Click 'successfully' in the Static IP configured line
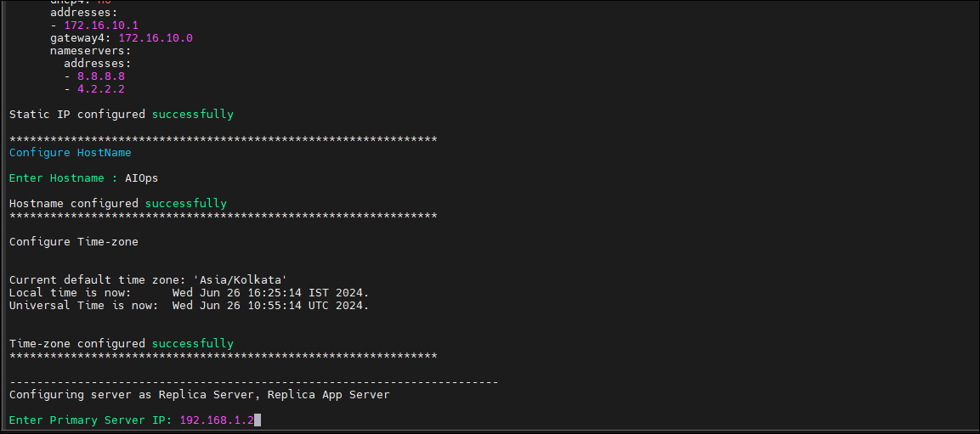This screenshot has width=980, height=434. [192, 115]
